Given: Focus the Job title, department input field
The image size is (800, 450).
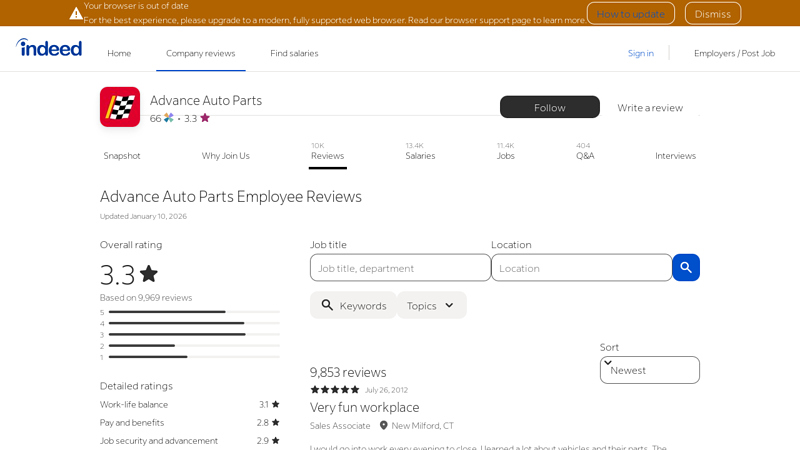Looking at the screenshot, I should pos(401,267).
